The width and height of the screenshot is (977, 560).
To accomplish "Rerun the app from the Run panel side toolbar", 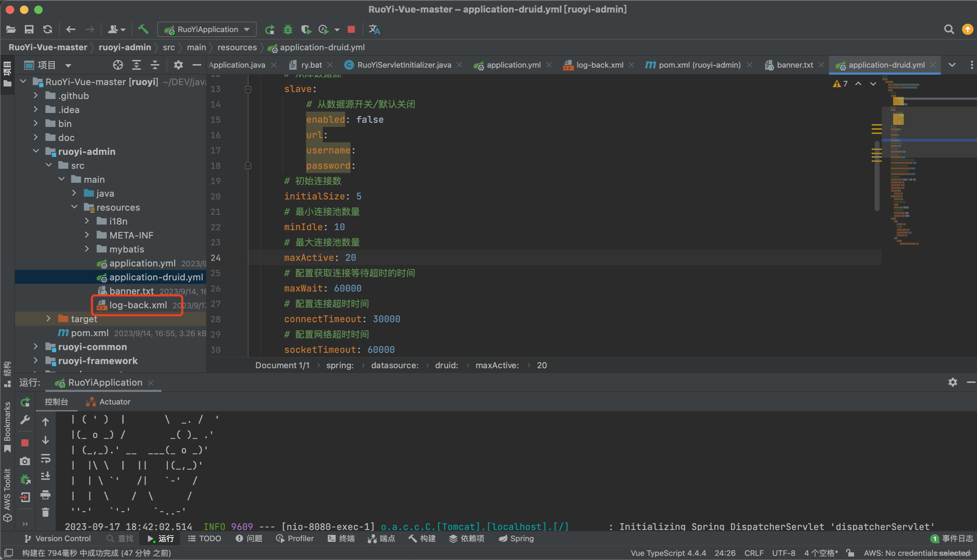I will (x=25, y=402).
